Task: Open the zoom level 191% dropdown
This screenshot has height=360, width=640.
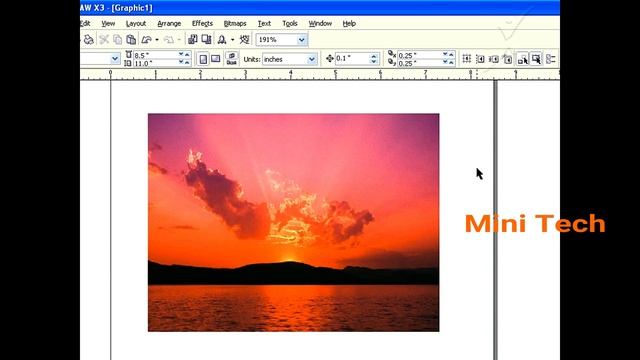Action: pyautogui.click(x=301, y=40)
